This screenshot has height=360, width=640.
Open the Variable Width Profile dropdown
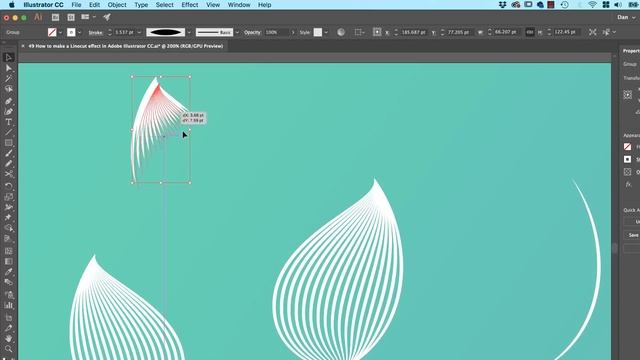pos(189,32)
